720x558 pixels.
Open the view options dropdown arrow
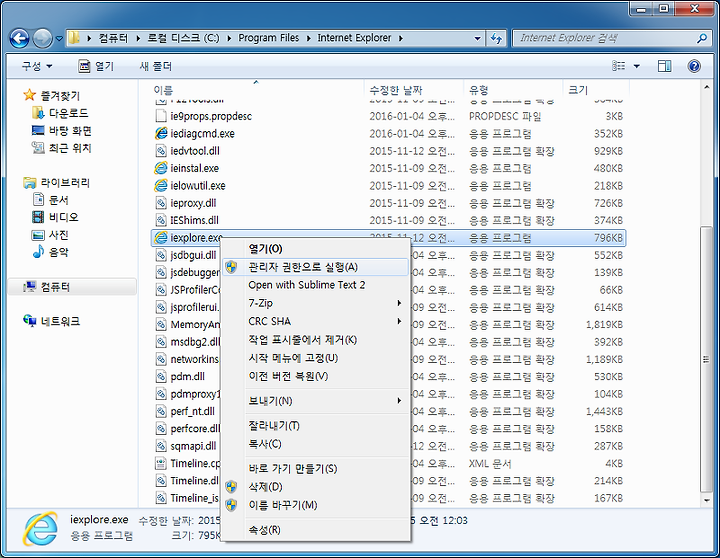(x=636, y=66)
